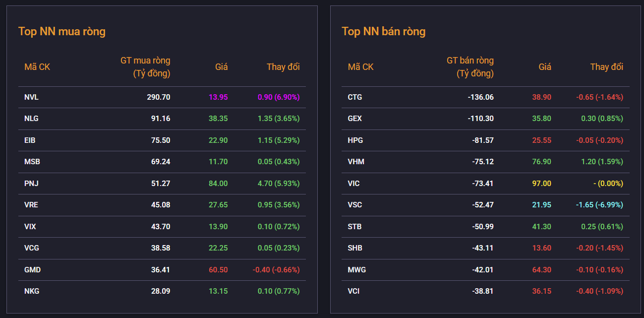Click GEX net sell value -110.30
The width and height of the screenshot is (644, 318).
coord(481,119)
